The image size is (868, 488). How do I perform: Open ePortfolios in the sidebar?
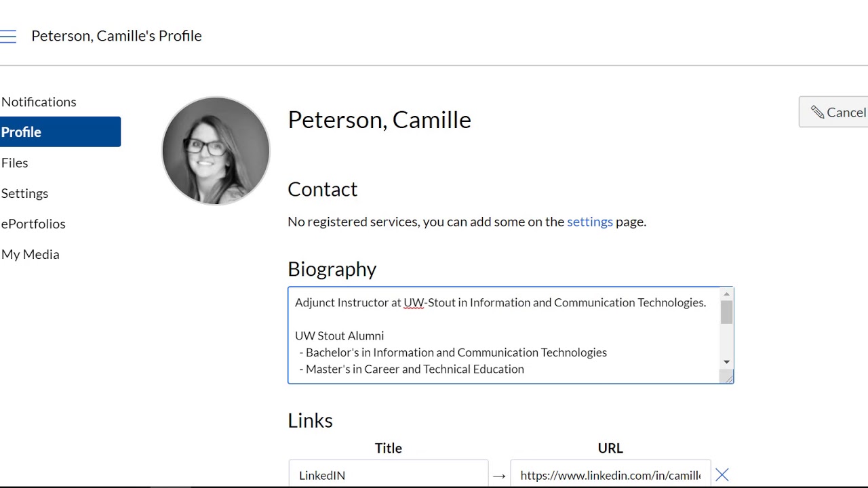click(33, 224)
